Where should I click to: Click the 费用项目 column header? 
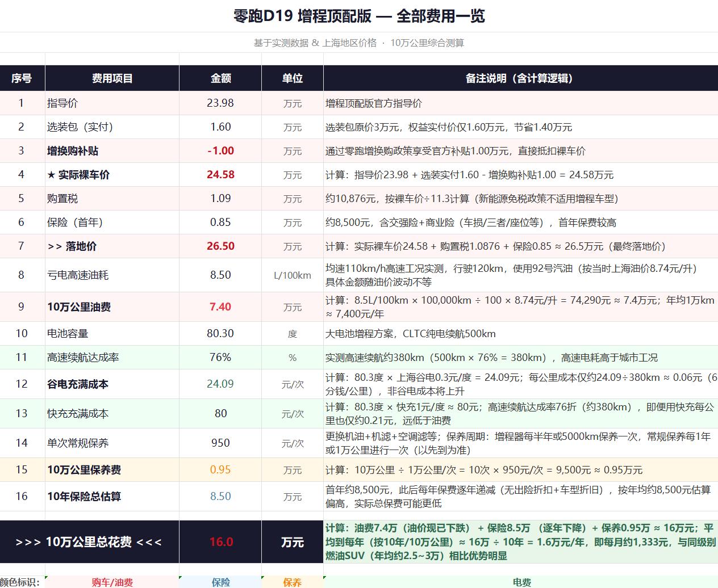pyautogui.click(x=112, y=78)
